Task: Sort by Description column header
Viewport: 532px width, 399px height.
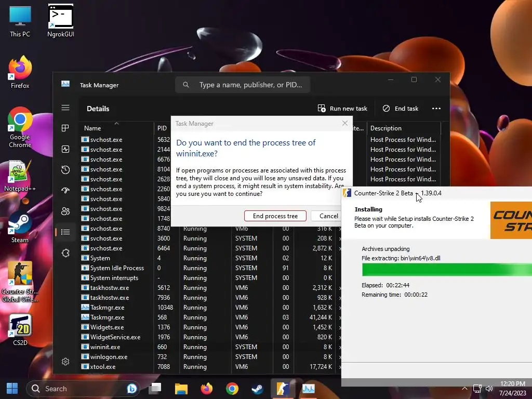Action: (x=403, y=128)
